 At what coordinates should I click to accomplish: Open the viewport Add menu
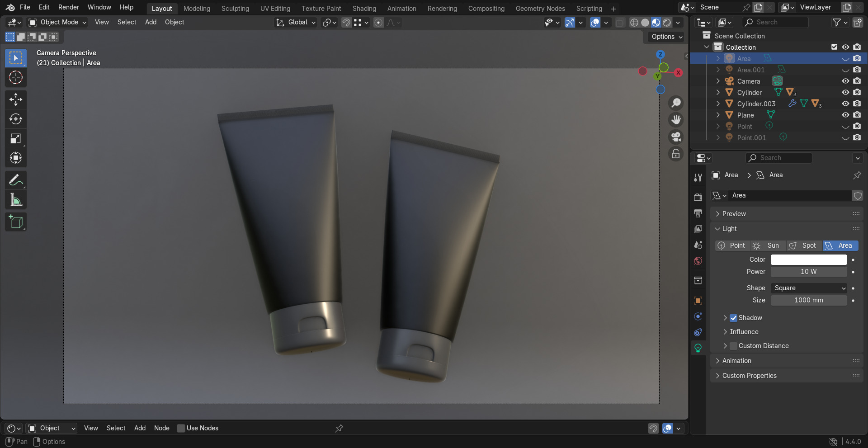151,22
